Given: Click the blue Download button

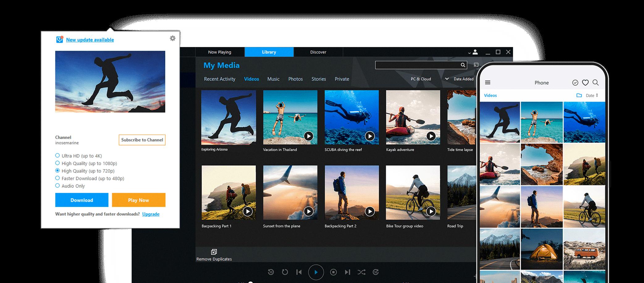Looking at the screenshot, I should tap(82, 200).
